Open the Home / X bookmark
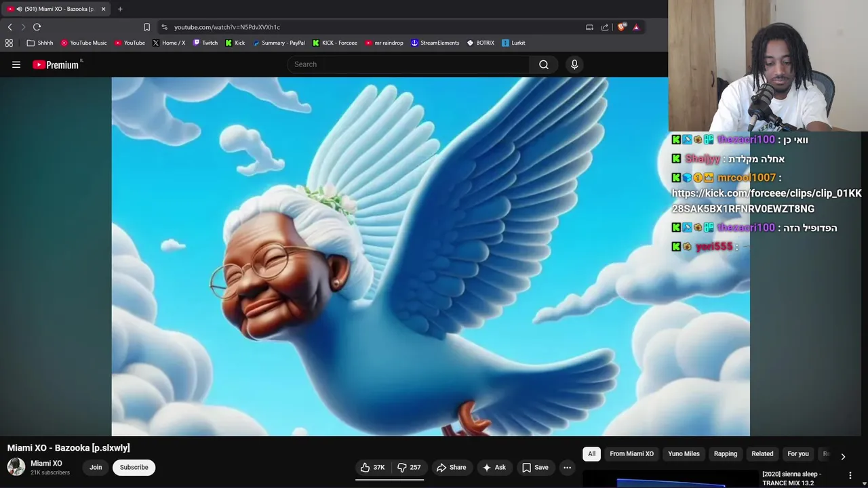Image resolution: width=868 pixels, height=488 pixels. [169, 43]
